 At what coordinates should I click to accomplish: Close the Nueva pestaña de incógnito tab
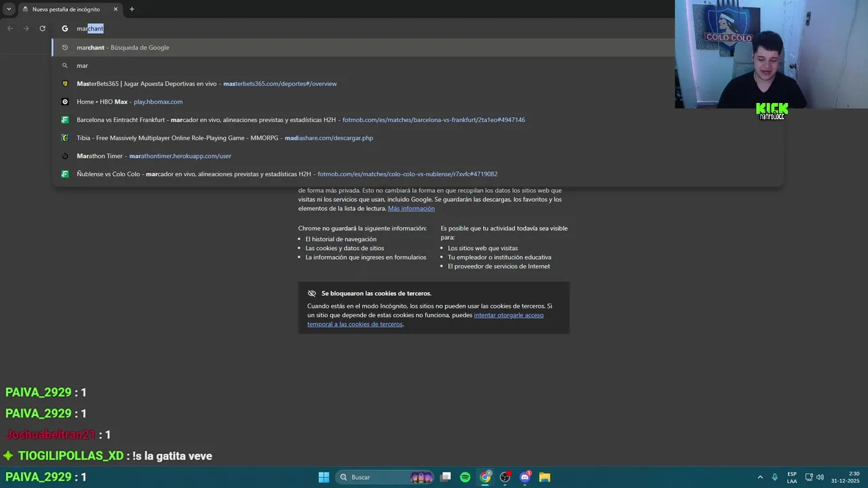(x=115, y=9)
